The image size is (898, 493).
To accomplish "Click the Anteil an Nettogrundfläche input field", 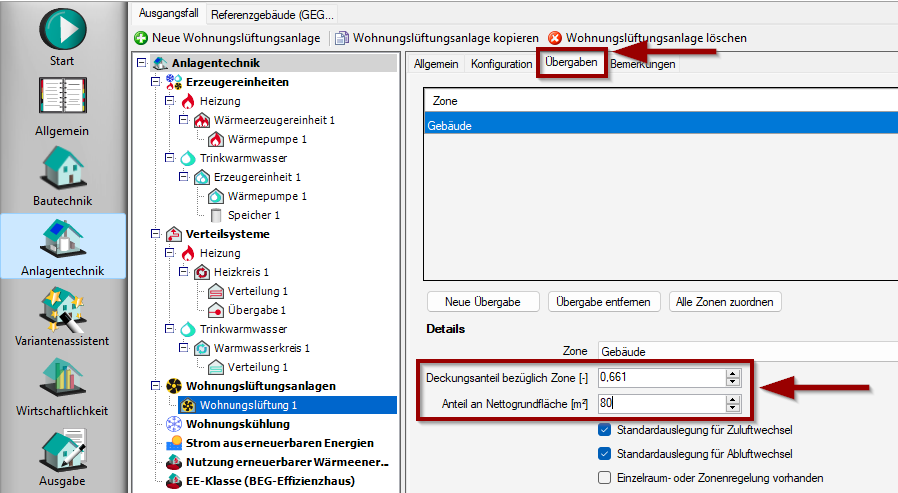I will pos(662,404).
